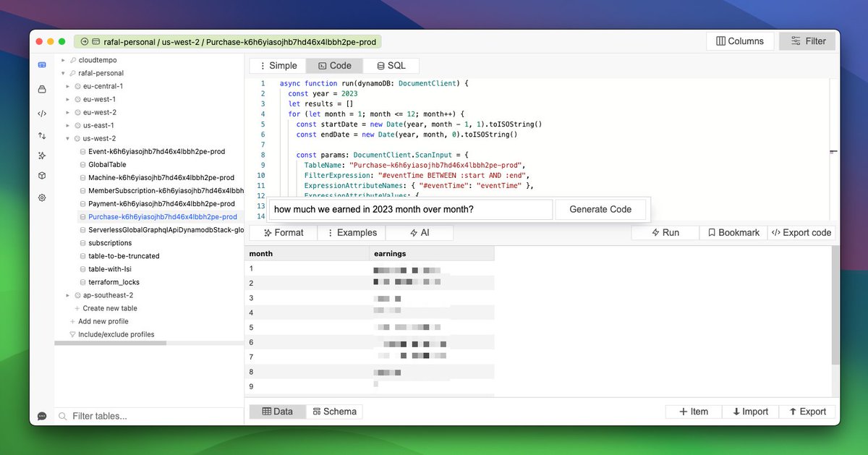Bookmark the current query
868x455 pixels.
coord(733,233)
